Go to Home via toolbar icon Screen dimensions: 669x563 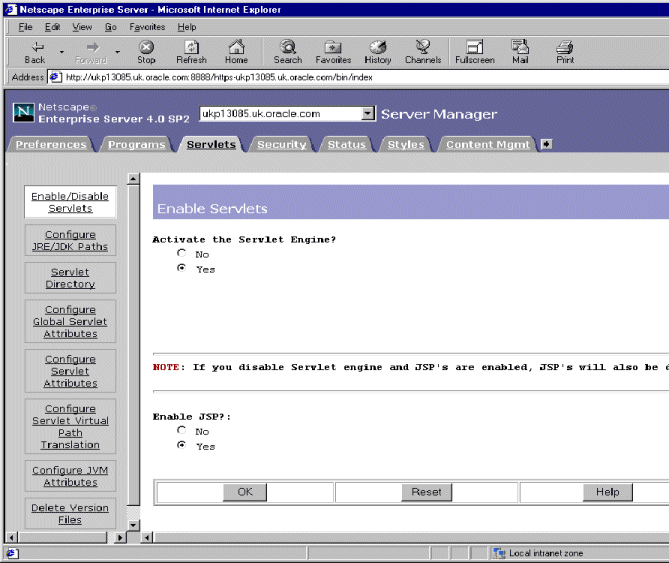click(x=236, y=52)
